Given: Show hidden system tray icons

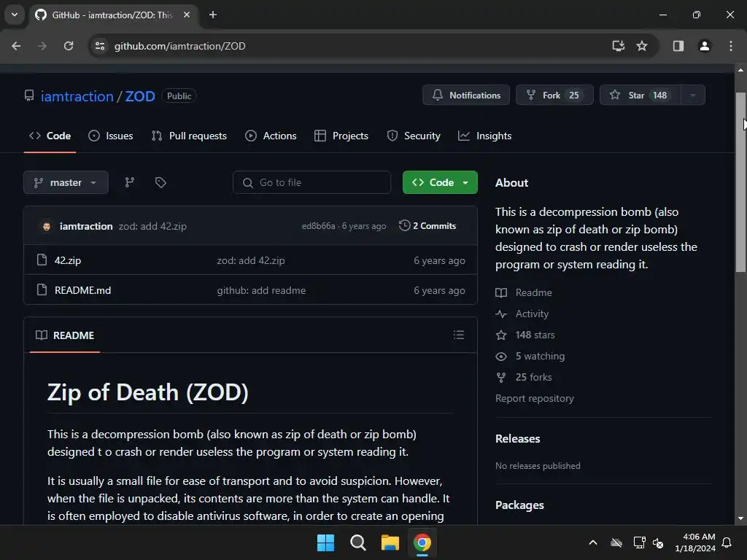Looking at the screenshot, I should (x=593, y=542).
